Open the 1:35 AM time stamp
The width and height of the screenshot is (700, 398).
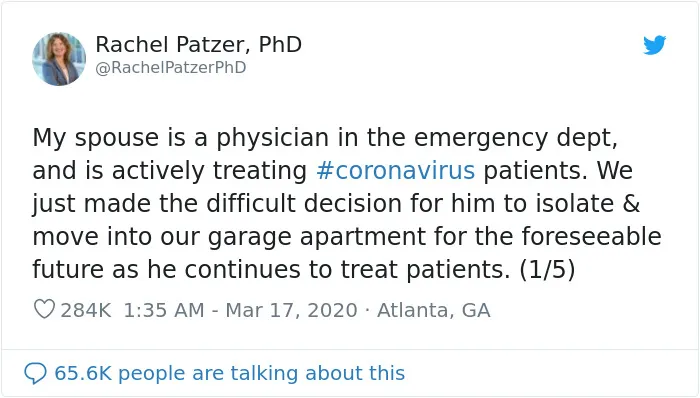(x=164, y=310)
